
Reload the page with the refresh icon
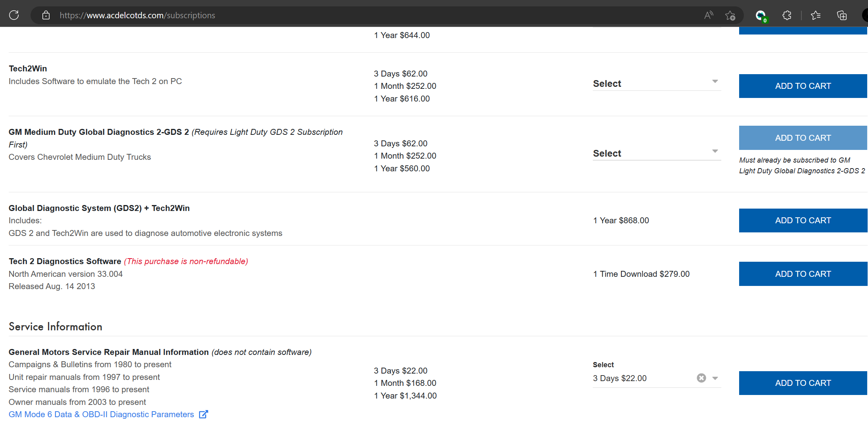pos(14,15)
